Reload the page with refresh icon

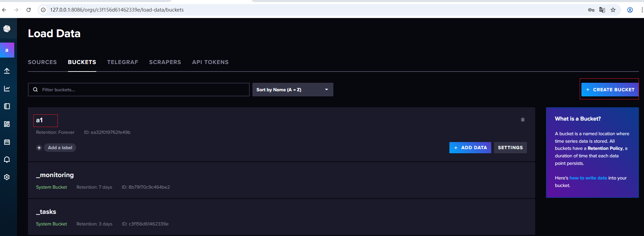(x=29, y=10)
